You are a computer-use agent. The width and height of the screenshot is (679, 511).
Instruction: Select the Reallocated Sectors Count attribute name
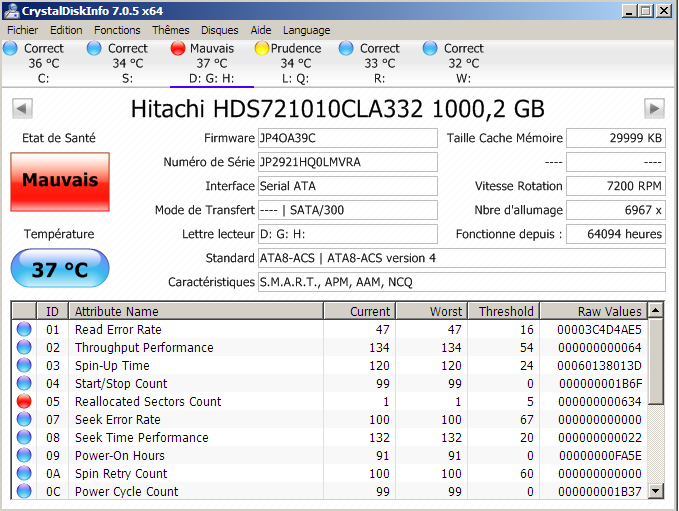148,401
